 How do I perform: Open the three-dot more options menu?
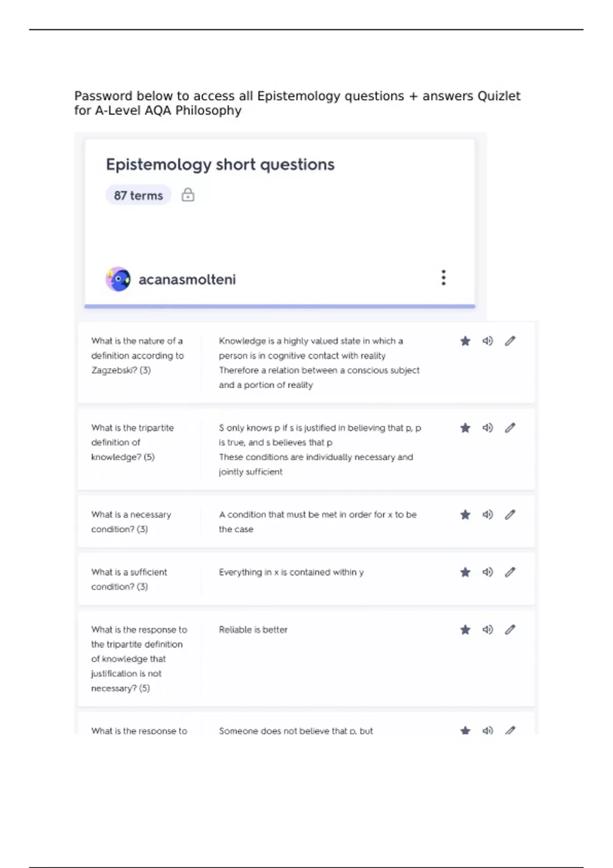click(x=443, y=278)
